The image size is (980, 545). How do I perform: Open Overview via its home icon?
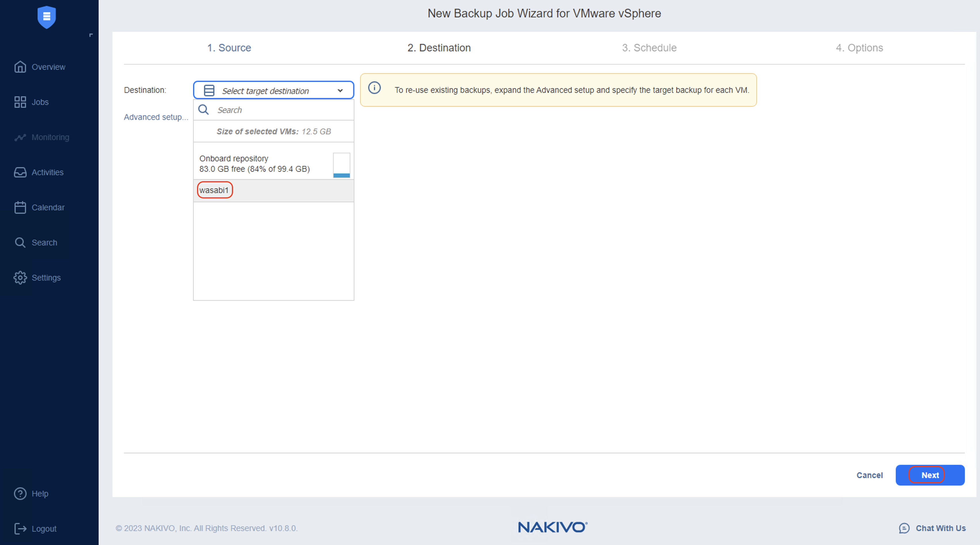coord(20,67)
